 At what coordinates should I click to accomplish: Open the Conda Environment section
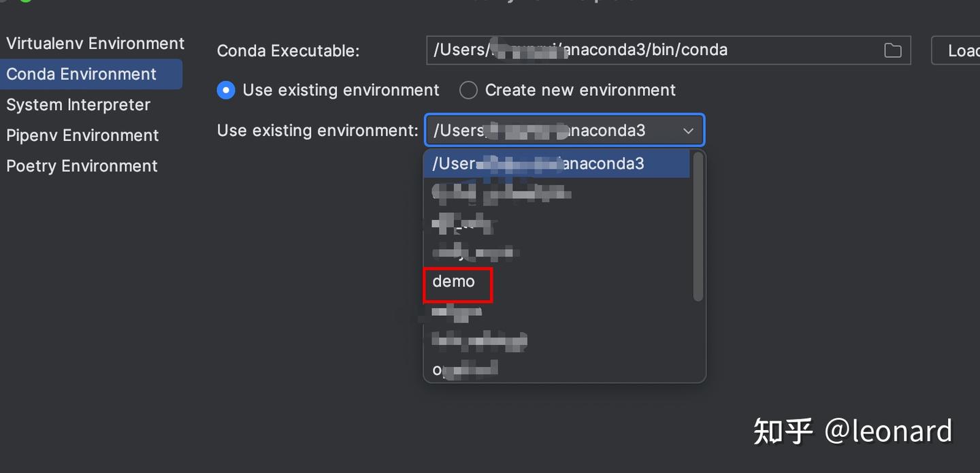[82, 74]
